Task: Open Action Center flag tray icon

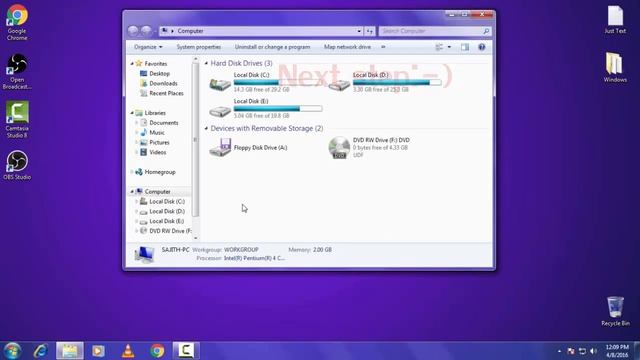Action: [571, 351]
